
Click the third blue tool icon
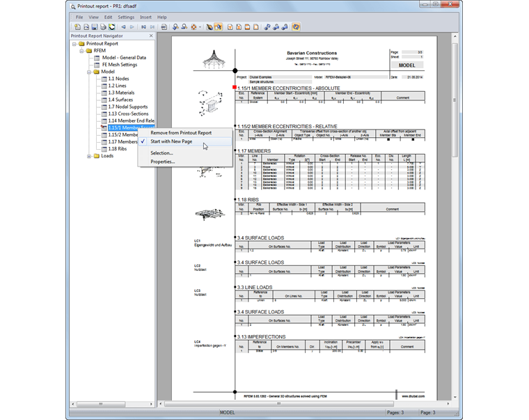[x=285, y=27]
